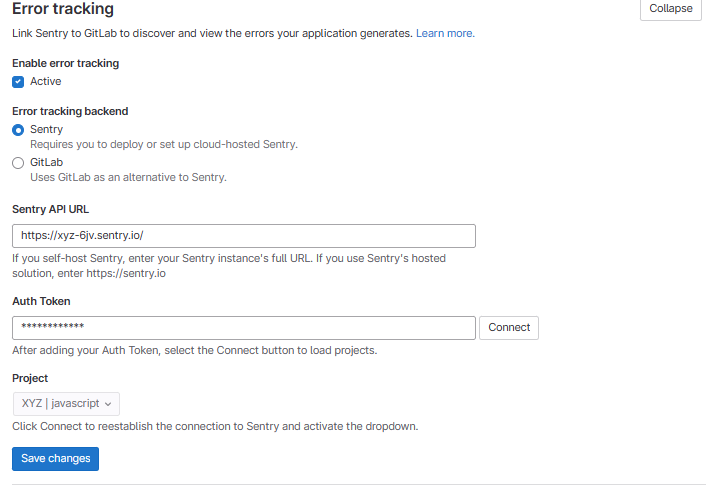The width and height of the screenshot is (713, 486).
Task: Click the chevron arrow in Project dropdown
Action: [109, 404]
